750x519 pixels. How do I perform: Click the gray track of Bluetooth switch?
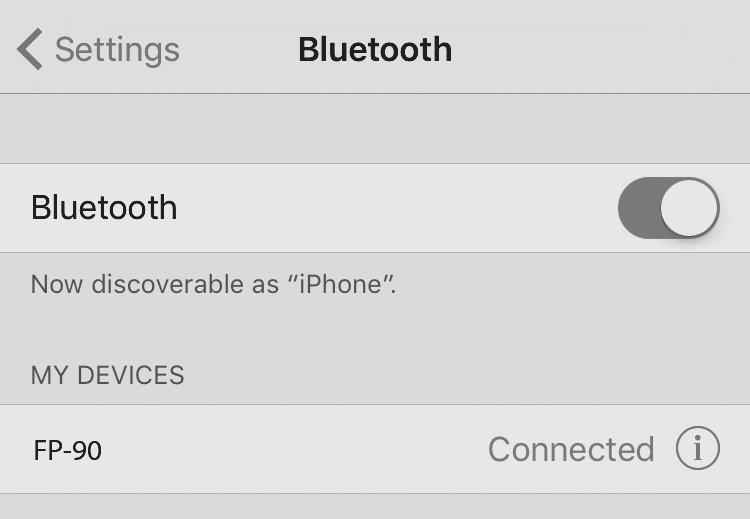pyautogui.click(x=639, y=208)
